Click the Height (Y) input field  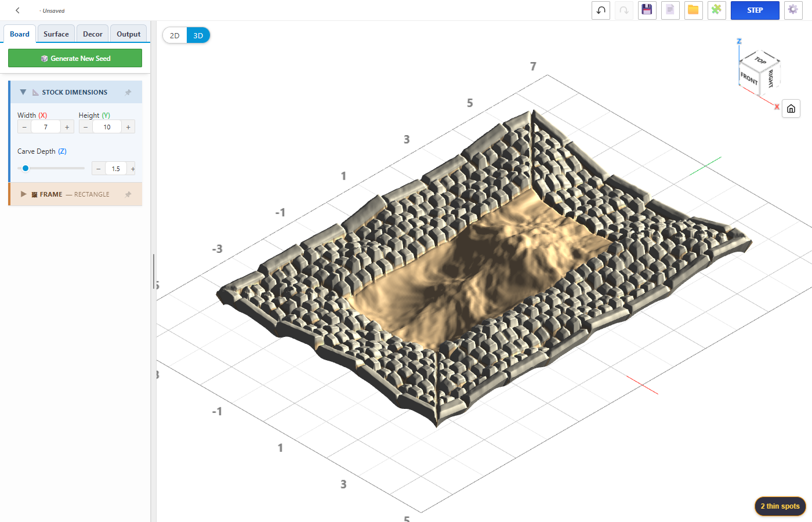pyautogui.click(x=107, y=127)
